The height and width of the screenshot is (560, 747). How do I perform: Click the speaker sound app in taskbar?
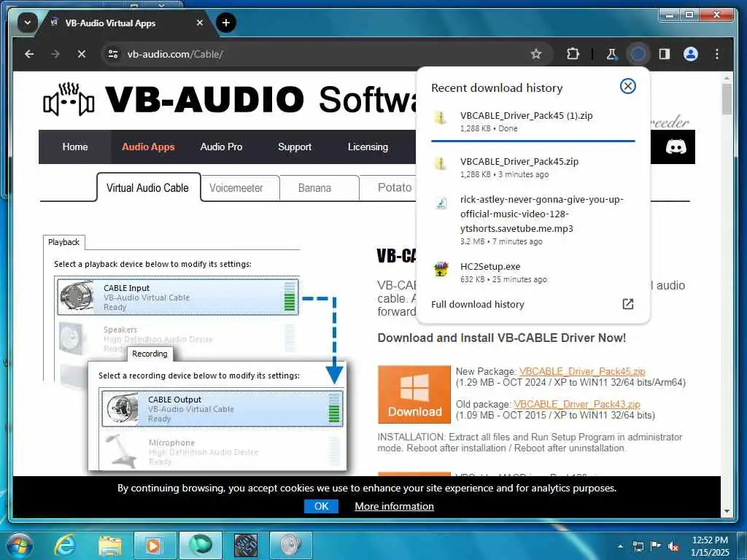point(290,545)
